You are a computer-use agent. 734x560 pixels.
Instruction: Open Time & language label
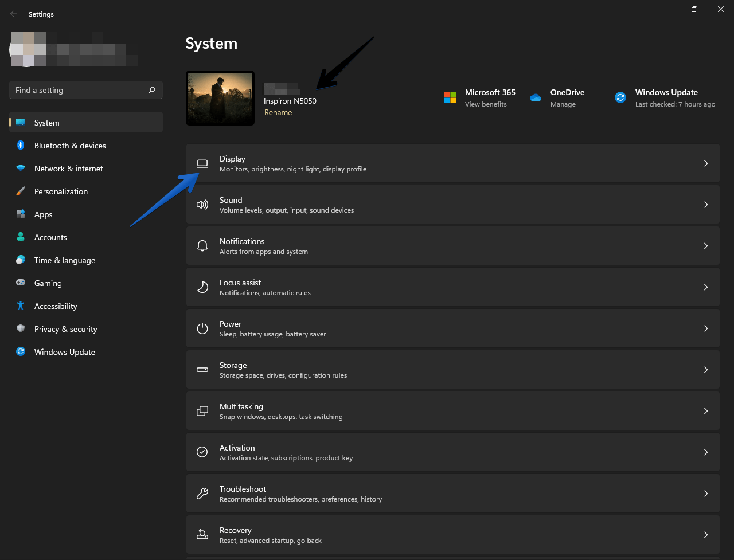tap(65, 260)
